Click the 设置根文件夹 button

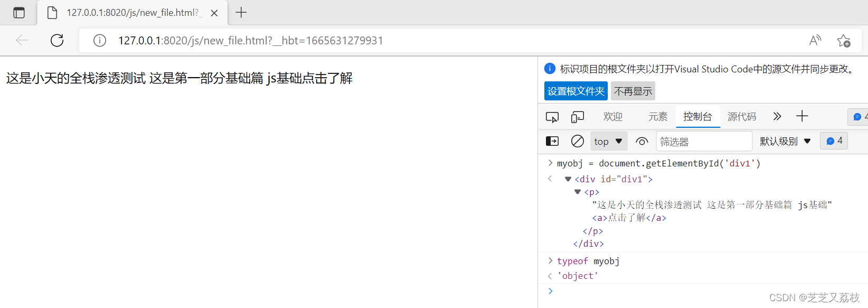(x=576, y=91)
